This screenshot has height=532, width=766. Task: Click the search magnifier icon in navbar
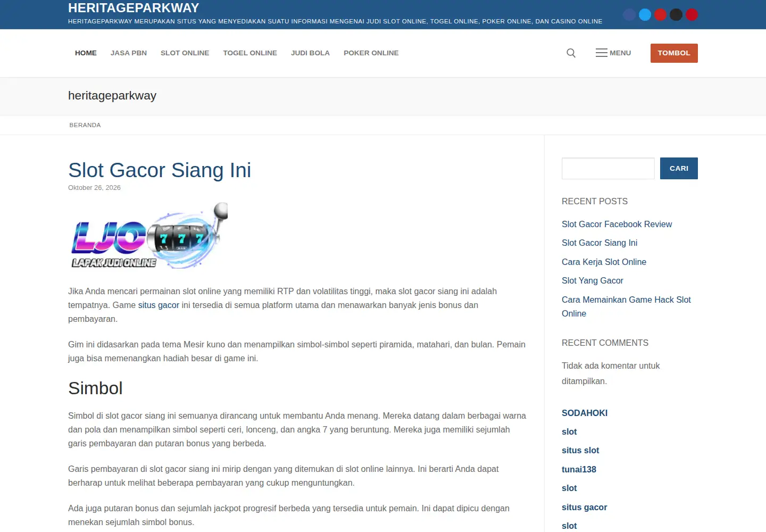(571, 53)
